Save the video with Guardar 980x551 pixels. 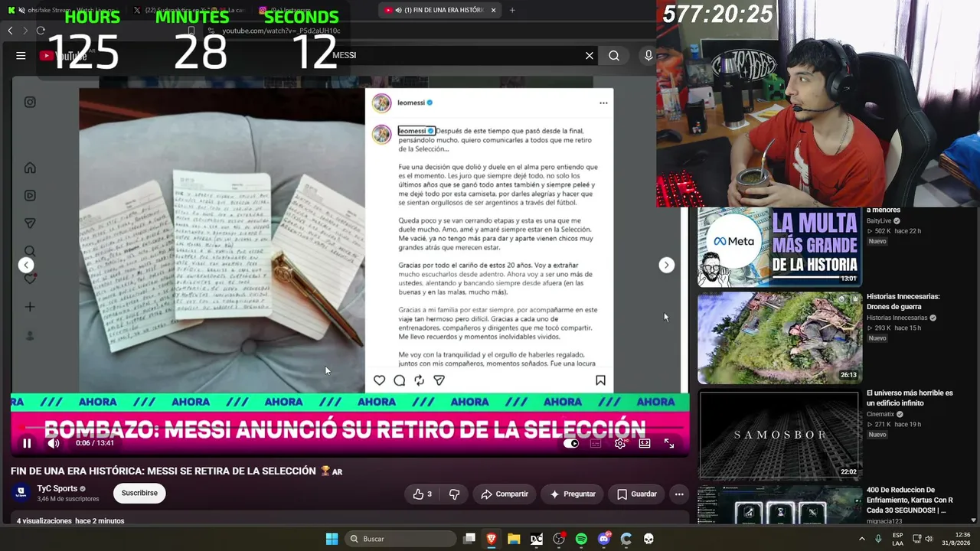pos(637,494)
